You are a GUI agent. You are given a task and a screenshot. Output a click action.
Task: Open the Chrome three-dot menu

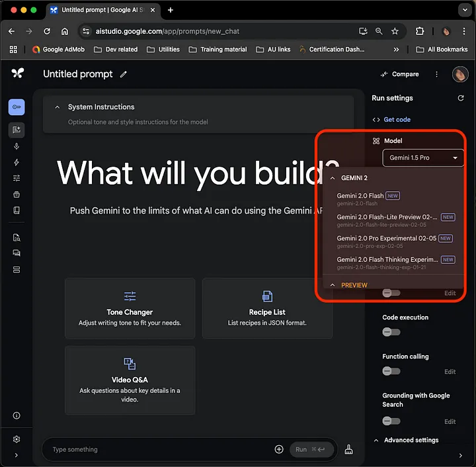[464, 31]
